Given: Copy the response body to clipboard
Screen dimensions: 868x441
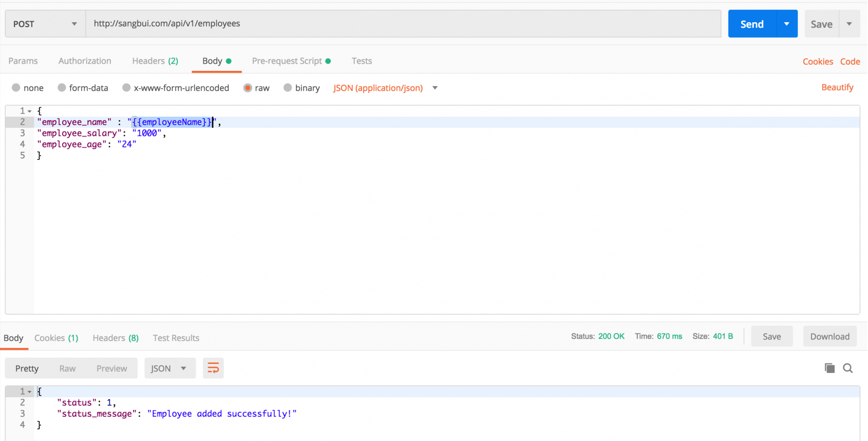Looking at the screenshot, I should [829, 368].
